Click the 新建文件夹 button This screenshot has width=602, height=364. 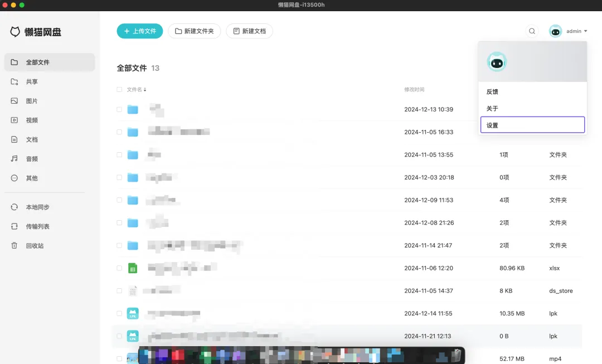pos(195,31)
